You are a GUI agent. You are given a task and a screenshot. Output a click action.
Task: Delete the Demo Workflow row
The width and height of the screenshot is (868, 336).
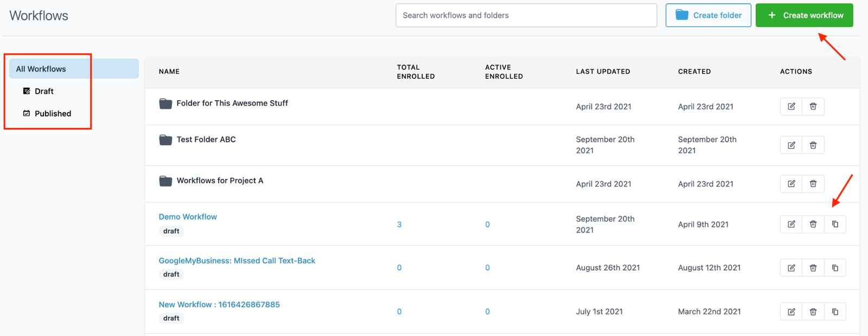pyautogui.click(x=813, y=224)
